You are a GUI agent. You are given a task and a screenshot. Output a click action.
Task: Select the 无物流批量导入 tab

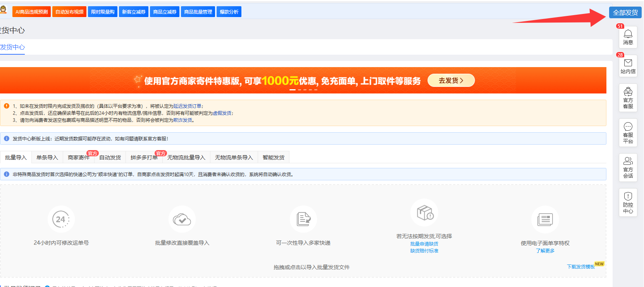click(186, 157)
